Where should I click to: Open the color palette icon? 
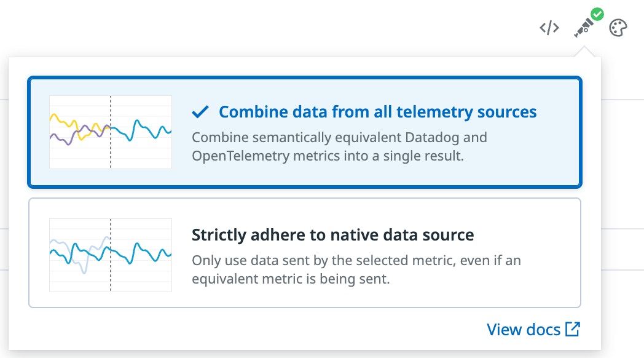pyautogui.click(x=618, y=28)
